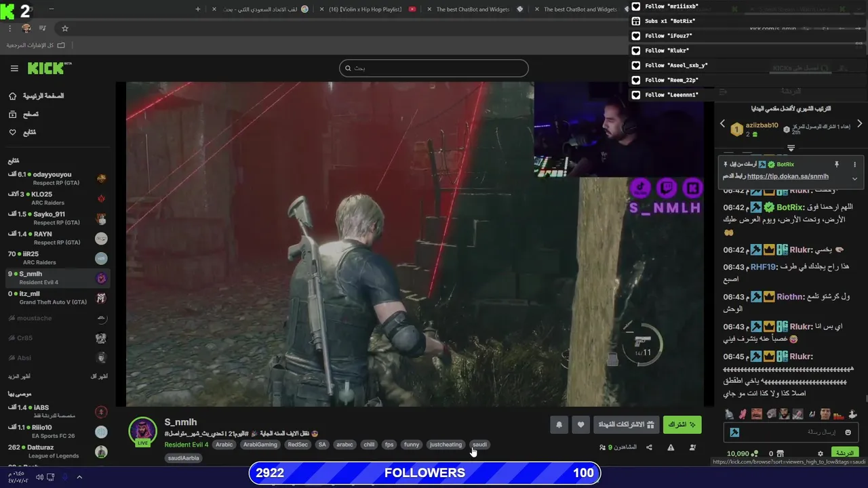
Task: Open the home page sidebar item
Action: tap(38, 96)
